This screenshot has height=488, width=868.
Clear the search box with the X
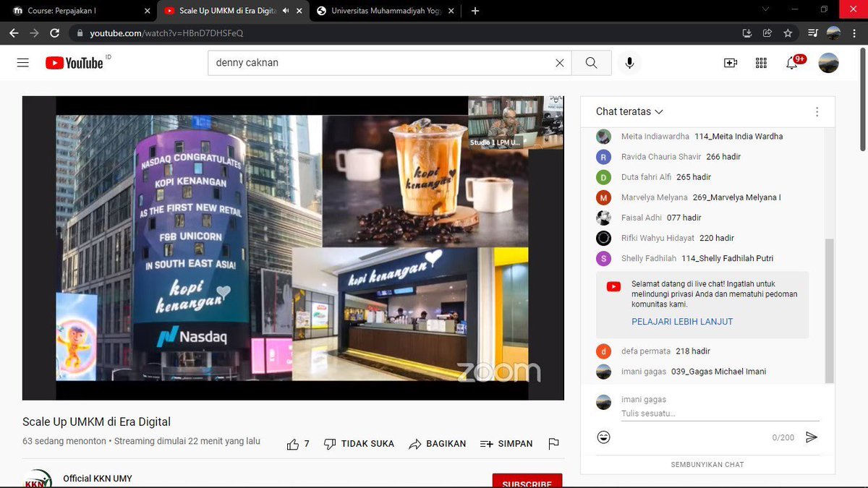click(x=559, y=63)
